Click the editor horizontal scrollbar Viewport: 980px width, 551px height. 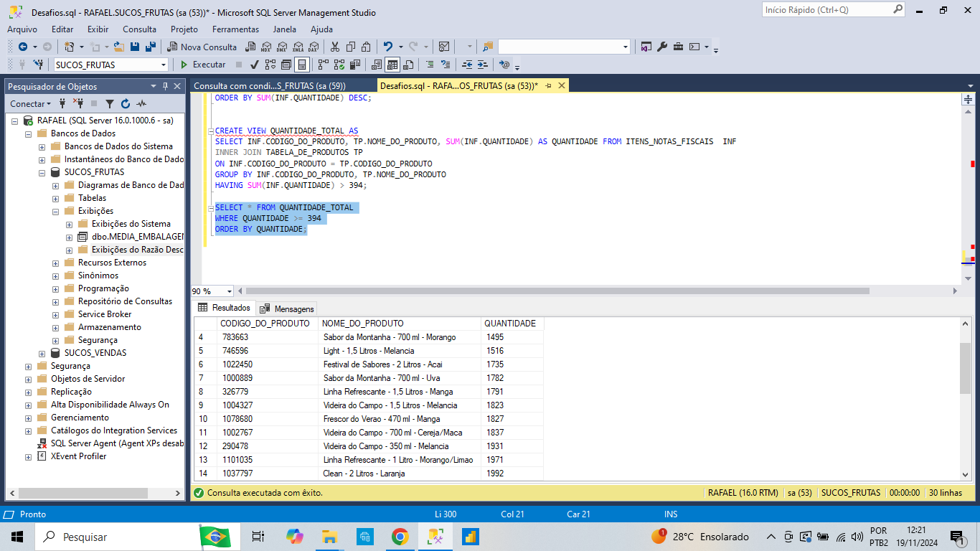pos(557,291)
